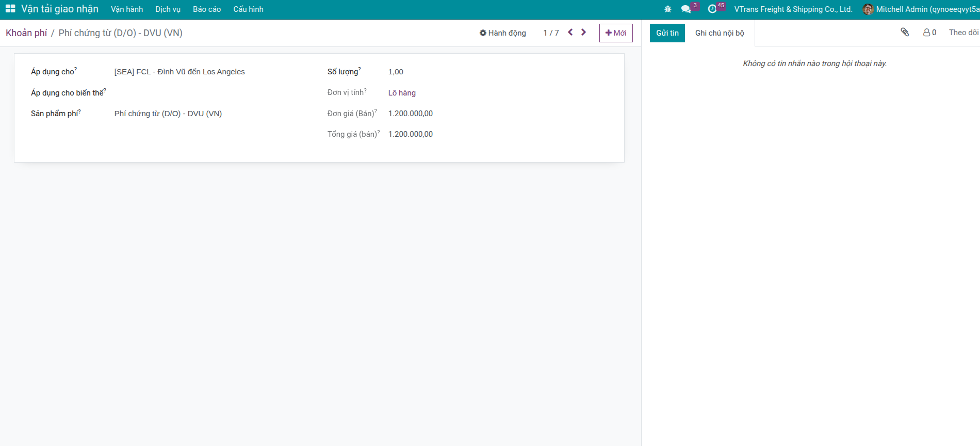The width and height of the screenshot is (980, 446).
Task: Go to previous record arrow
Action: (570, 33)
